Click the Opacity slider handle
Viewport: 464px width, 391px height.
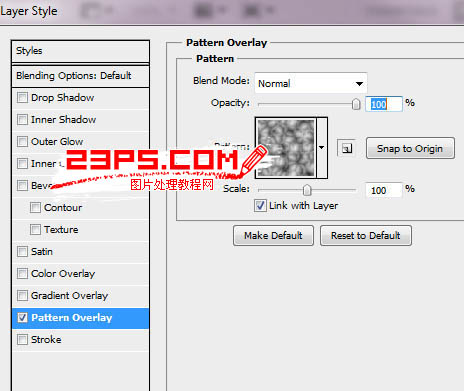click(x=356, y=104)
